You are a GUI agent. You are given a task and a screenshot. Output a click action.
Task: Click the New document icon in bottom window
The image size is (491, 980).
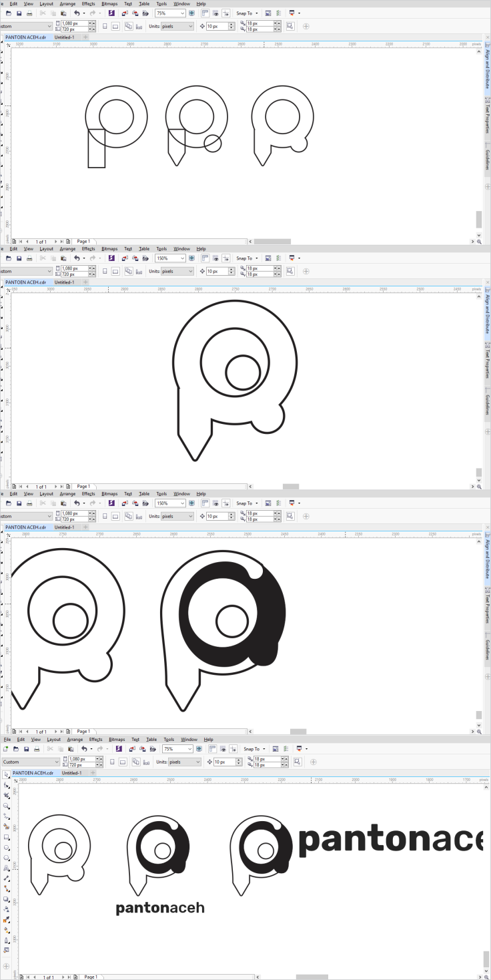(5, 749)
